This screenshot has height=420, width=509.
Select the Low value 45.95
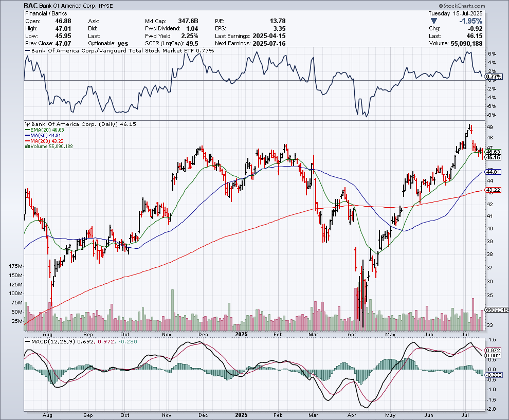pos(63,36)
